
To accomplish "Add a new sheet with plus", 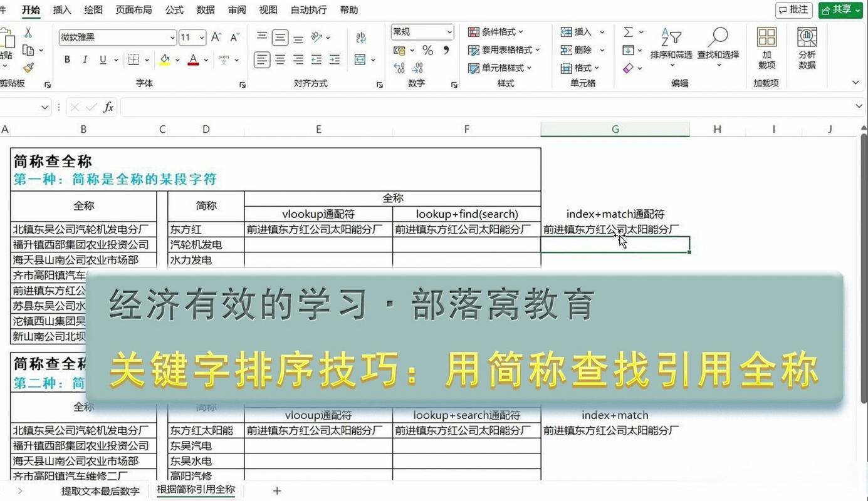I will pyautogui.click(x=277, y=491).
